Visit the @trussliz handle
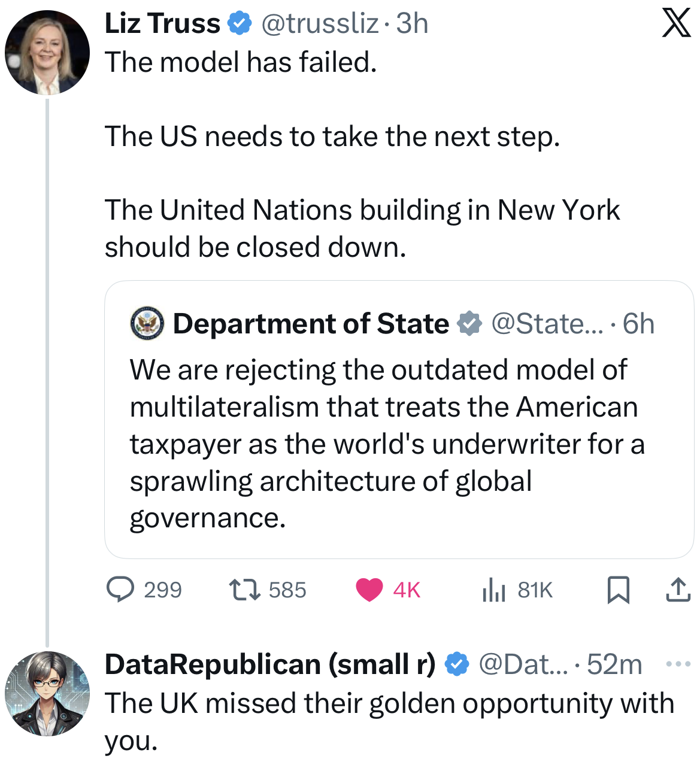700x765 pixels. 319,24
